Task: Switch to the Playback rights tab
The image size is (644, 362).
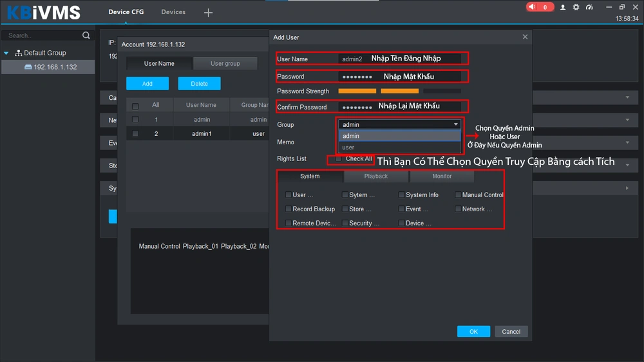Action: [x=376, y=176]
